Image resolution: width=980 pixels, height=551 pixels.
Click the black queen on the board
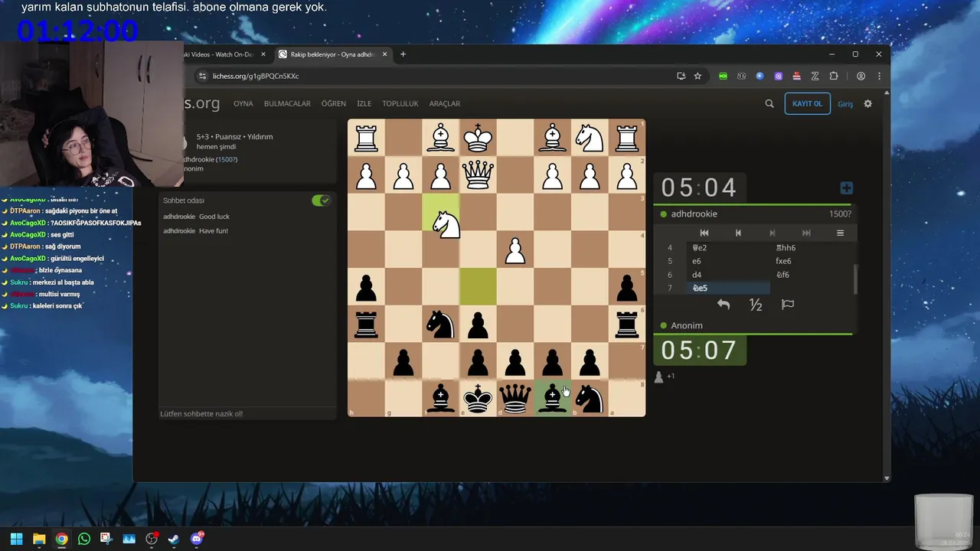click(x=515, y=399)
